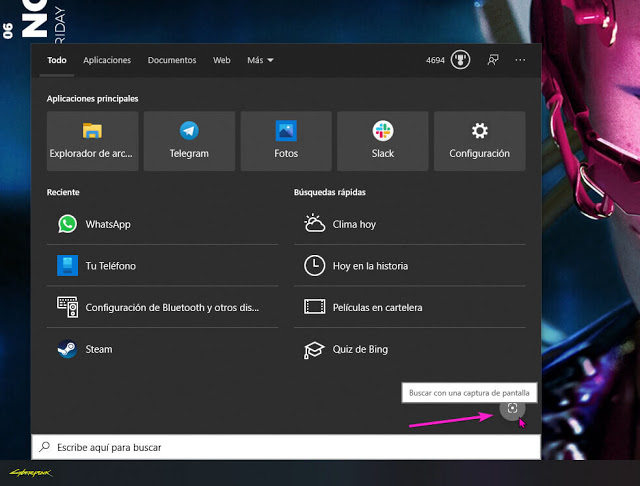
Task: Click the screenshot search button
Action: click(x=512, y=409)
